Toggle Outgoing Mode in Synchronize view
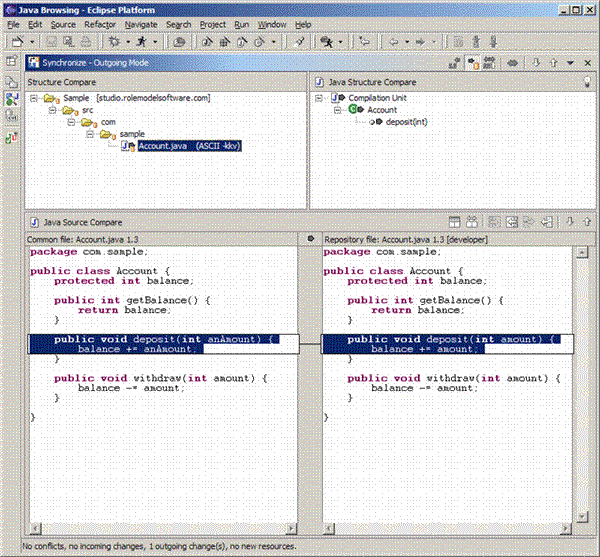The height and width of the screenshot is (557, 600). pyautogui.click(x=473, y=63)
